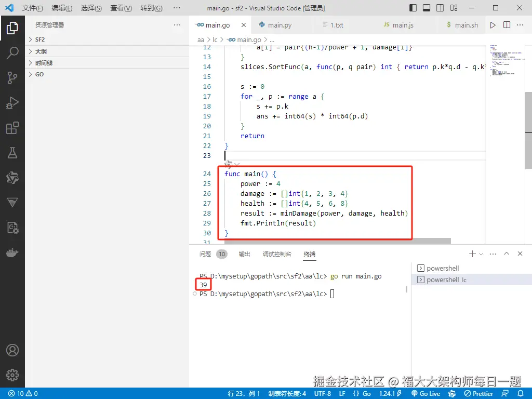Toggle secondary side bar layout icon
This screenshot has height=399, width=532.
[x=440, y=8]
